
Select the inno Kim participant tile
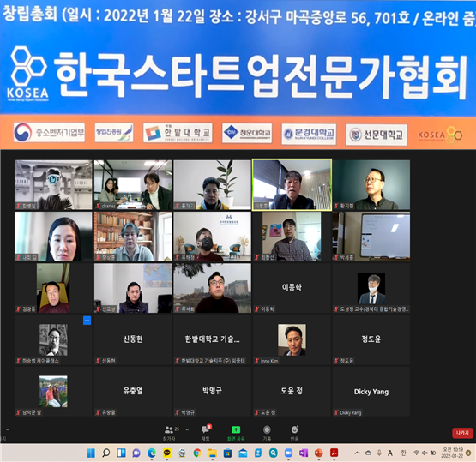(292, 339)
